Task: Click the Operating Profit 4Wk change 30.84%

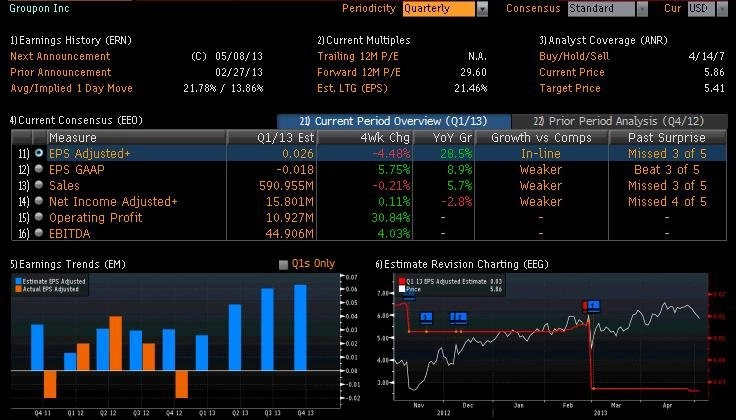Action: (391, 217)
